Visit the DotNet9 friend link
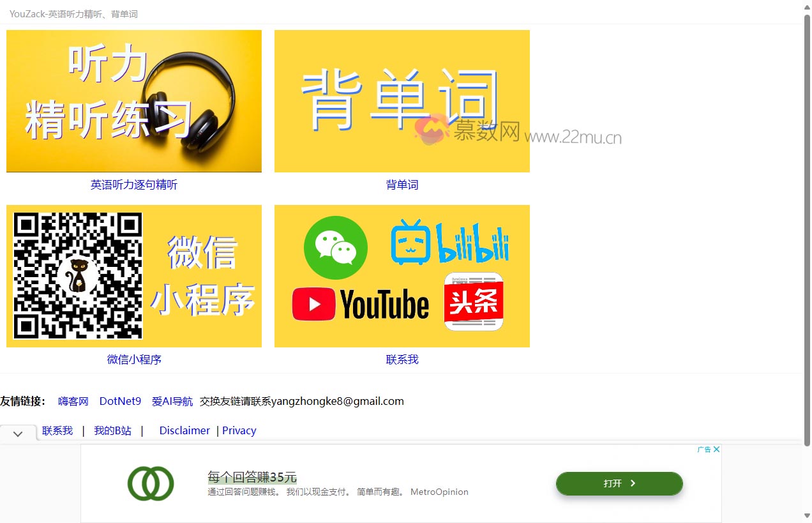 (120, 401)
